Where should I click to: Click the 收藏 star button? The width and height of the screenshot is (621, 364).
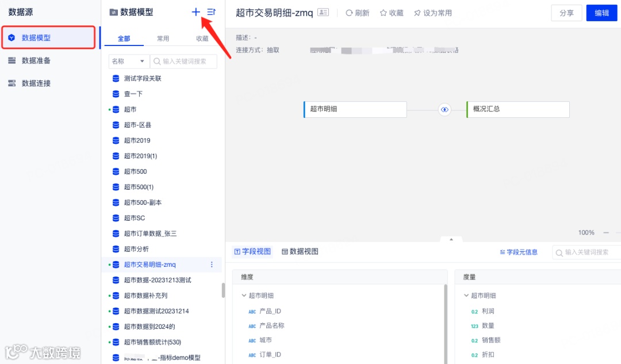pos(392,13)
